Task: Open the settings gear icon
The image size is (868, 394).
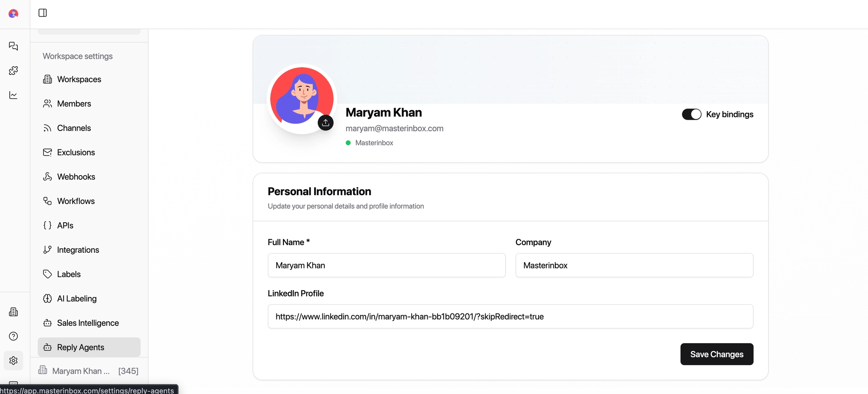Action: click(14, 360)
